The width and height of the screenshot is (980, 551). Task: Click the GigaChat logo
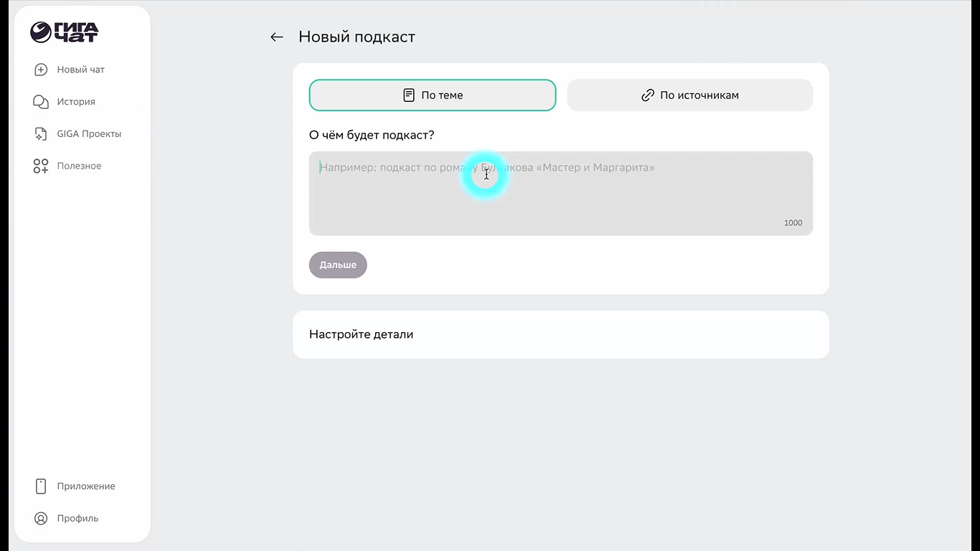click(x=64, y=32)
